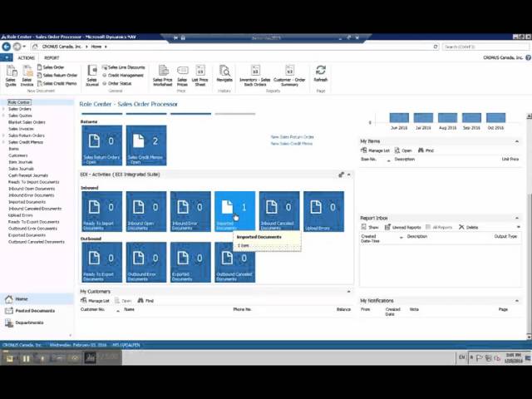The image size is (532, 399).
Task: Click the EDI Activities customize gear icon
Action: (341, 175)
